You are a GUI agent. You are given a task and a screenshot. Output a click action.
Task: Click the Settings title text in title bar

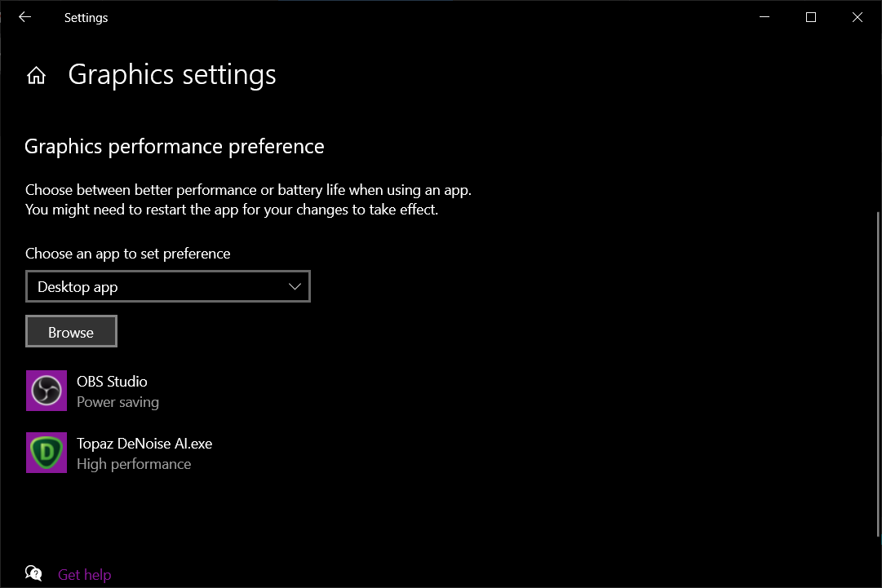pos(86,18)
